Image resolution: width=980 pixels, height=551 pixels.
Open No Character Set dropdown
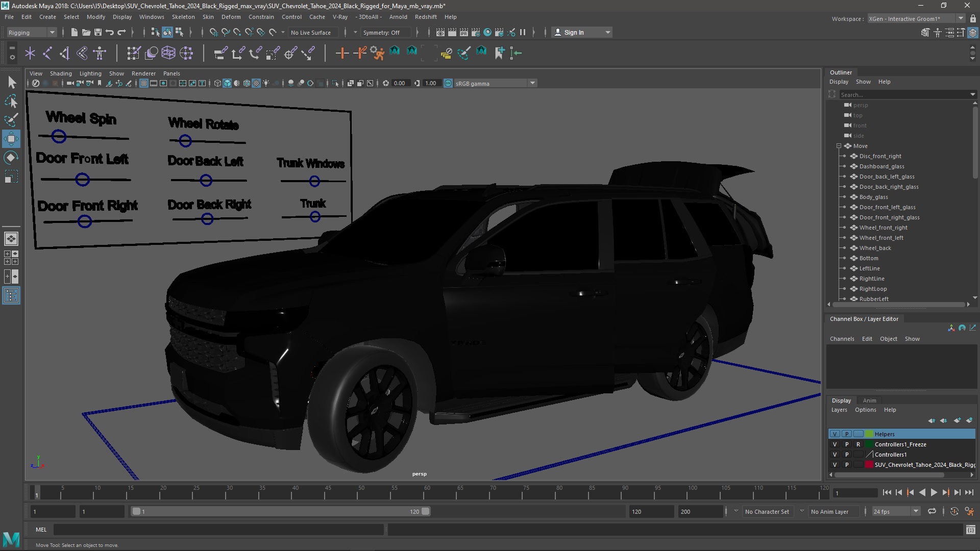pyautogui.click(x=736, y=511)
